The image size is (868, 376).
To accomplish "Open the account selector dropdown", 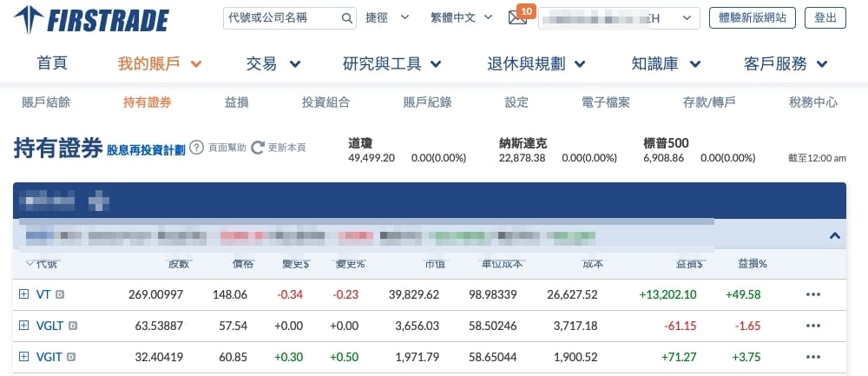I will [619, 18].
